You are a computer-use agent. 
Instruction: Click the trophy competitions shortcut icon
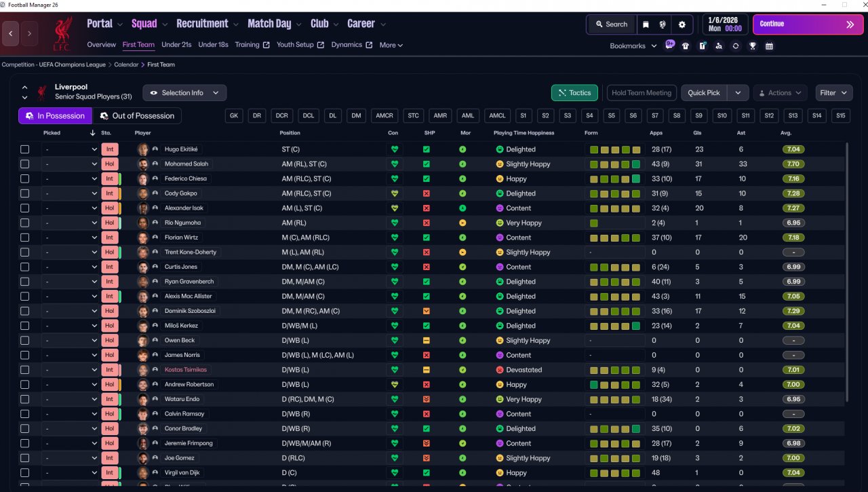click(x=752, y=46)
